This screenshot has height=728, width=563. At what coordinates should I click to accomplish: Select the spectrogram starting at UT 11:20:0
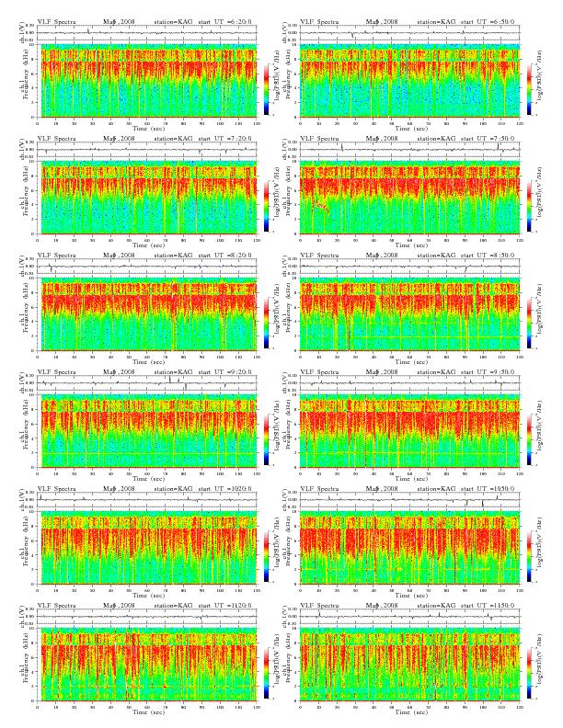[147, 665]
